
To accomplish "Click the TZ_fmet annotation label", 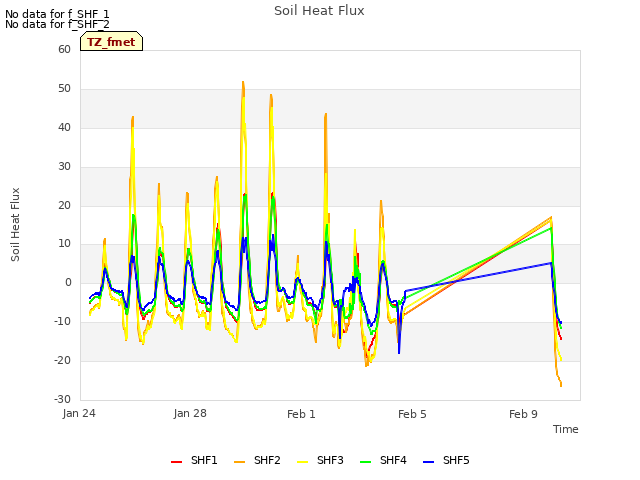I will click(111, 42).
